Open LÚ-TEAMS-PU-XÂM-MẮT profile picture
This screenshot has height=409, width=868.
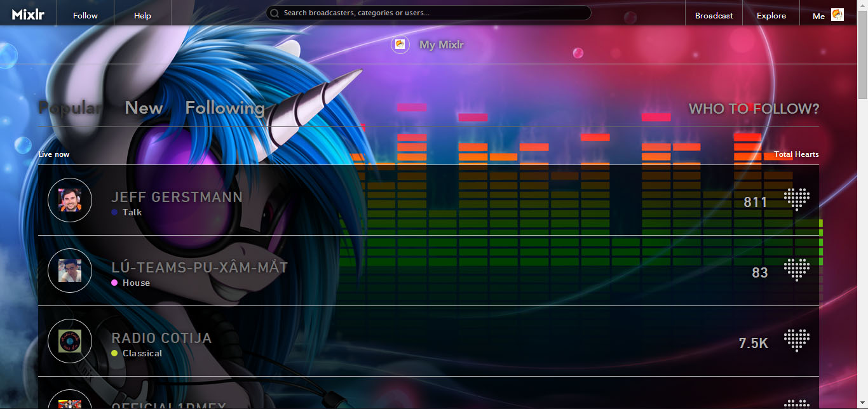click(70, 271)
